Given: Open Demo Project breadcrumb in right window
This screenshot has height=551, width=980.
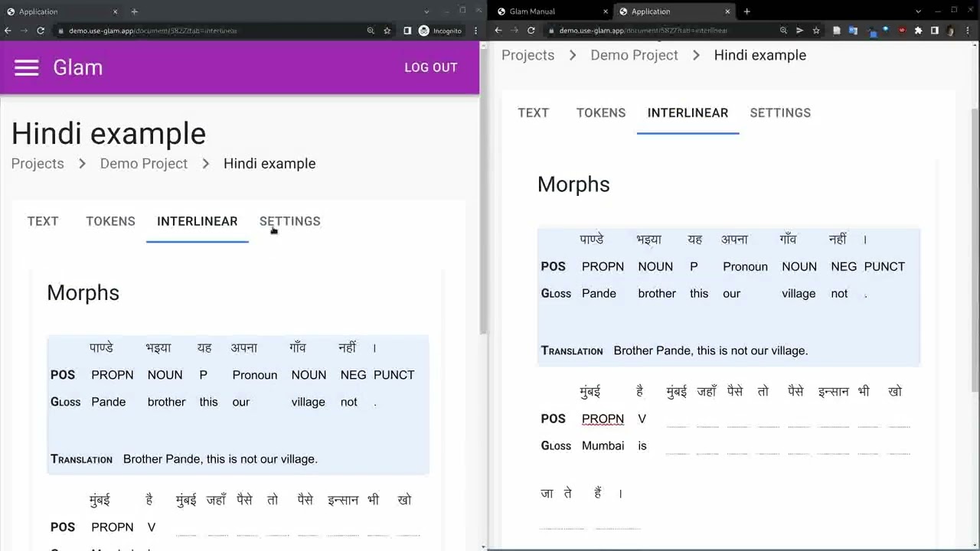Looking at the screenshot, I should [x=634, y=55].
